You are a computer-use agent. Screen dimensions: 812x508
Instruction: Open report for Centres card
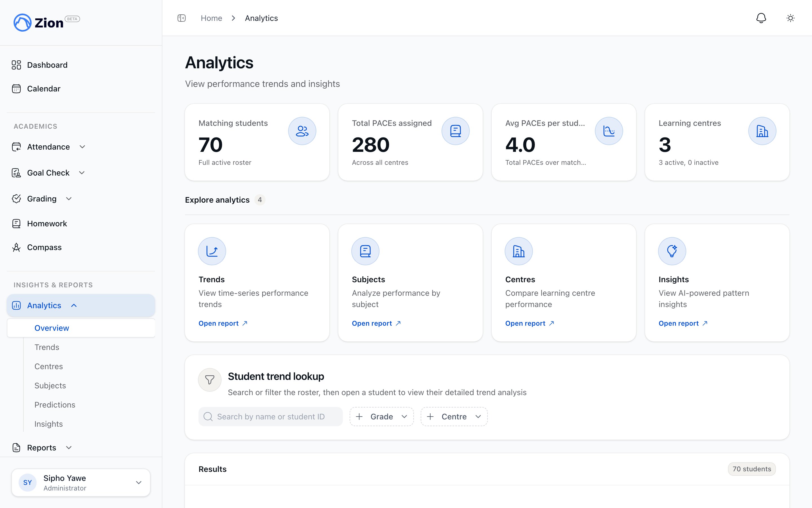coord(529,323)
